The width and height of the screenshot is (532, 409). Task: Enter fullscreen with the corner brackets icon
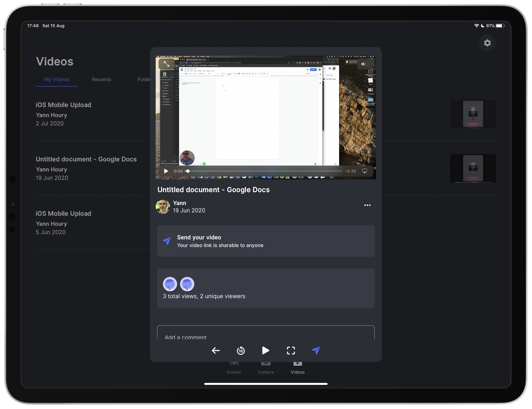[291, 350]
